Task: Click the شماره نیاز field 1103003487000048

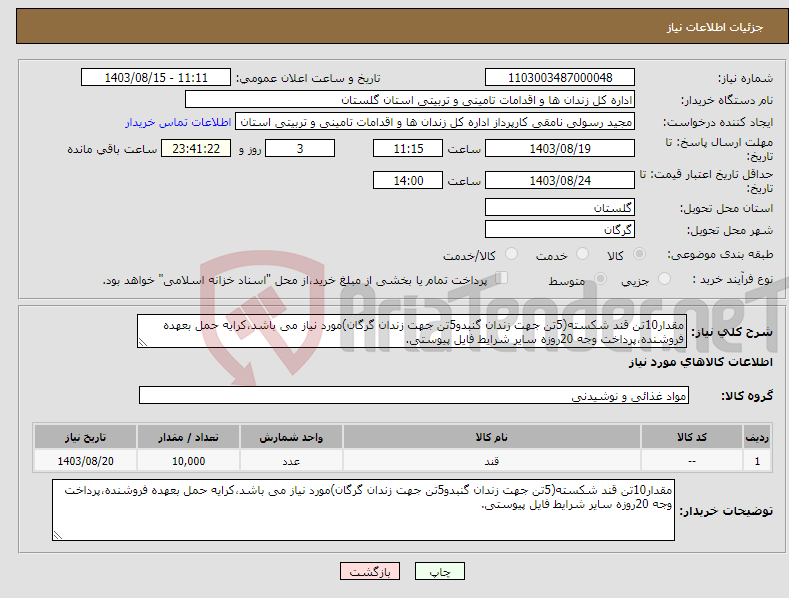Action: (x=560, y=78)
